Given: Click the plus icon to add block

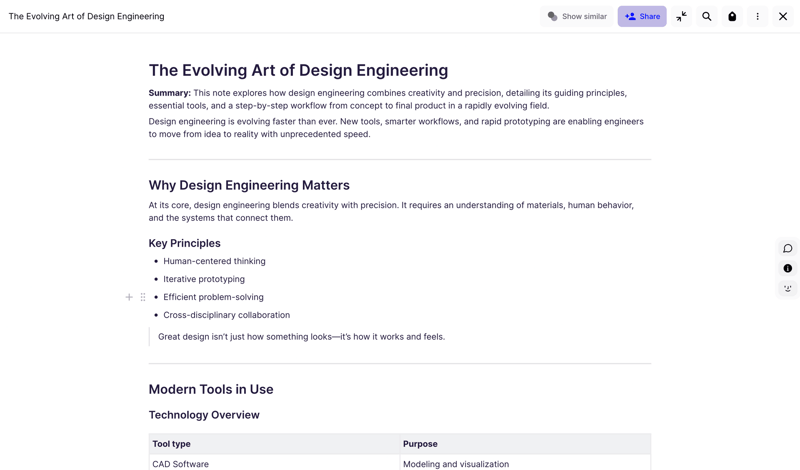Looking at the screenshot, I should click(129, 297).
